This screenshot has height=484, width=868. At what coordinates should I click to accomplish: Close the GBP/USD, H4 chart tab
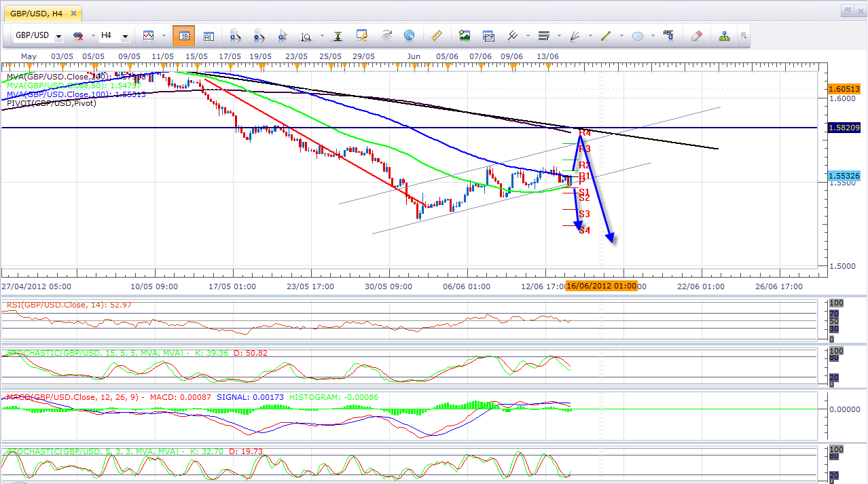tap(74, 12)
